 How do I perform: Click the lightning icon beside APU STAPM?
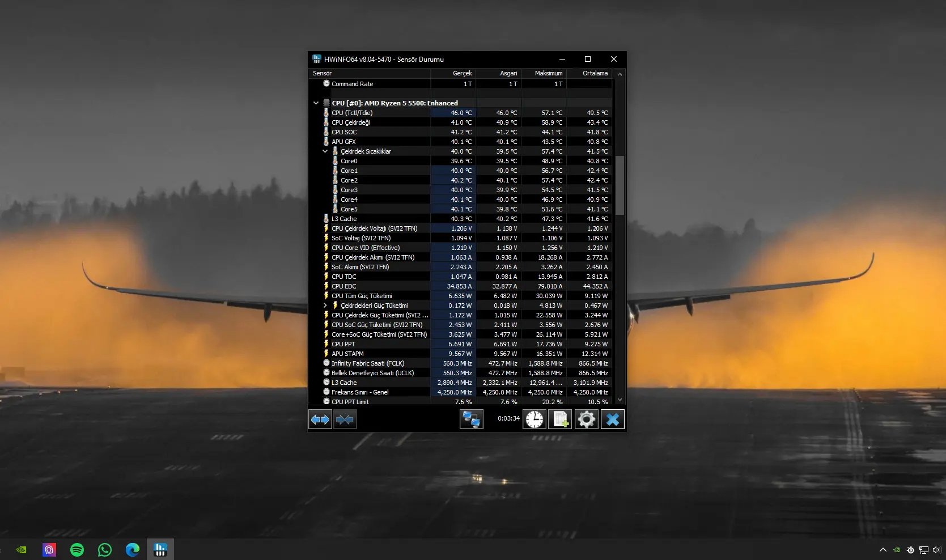[326, 354]
